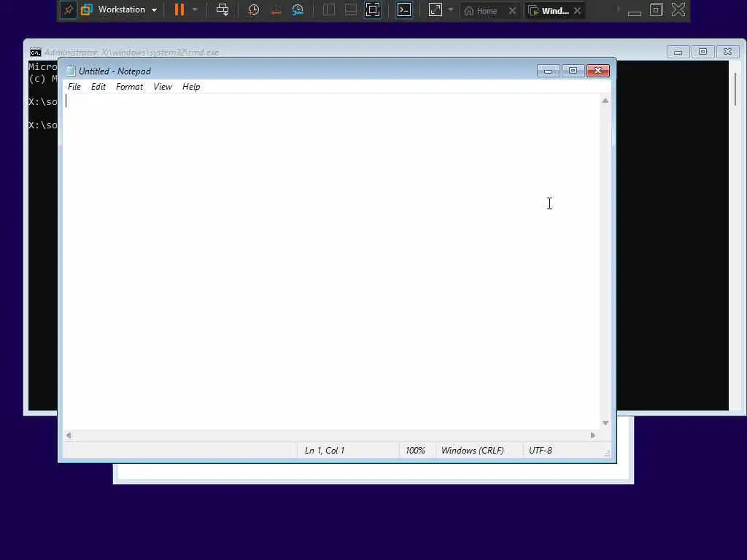The width and height of the screenshot is (747, 560).
Task: Expand the power options arrow next to pause
Action: (x=195, y=9)
